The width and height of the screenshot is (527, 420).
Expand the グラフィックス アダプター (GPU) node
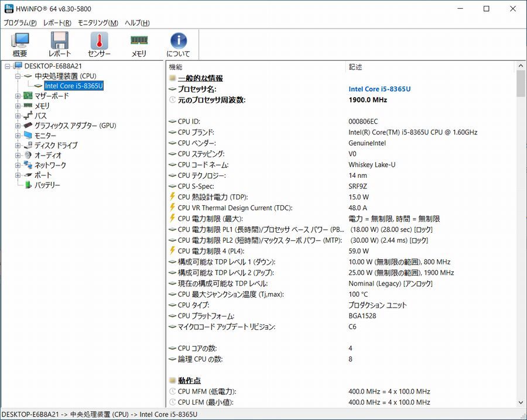click(18, 125)
